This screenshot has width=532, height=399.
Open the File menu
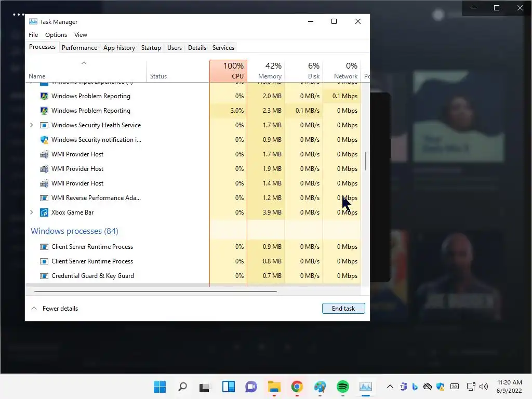pos(33,35)
